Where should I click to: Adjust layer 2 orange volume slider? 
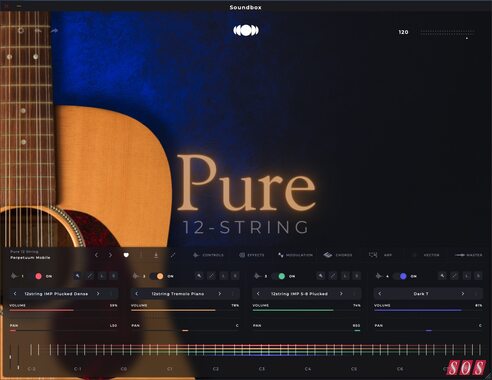[x=185, y=310]
